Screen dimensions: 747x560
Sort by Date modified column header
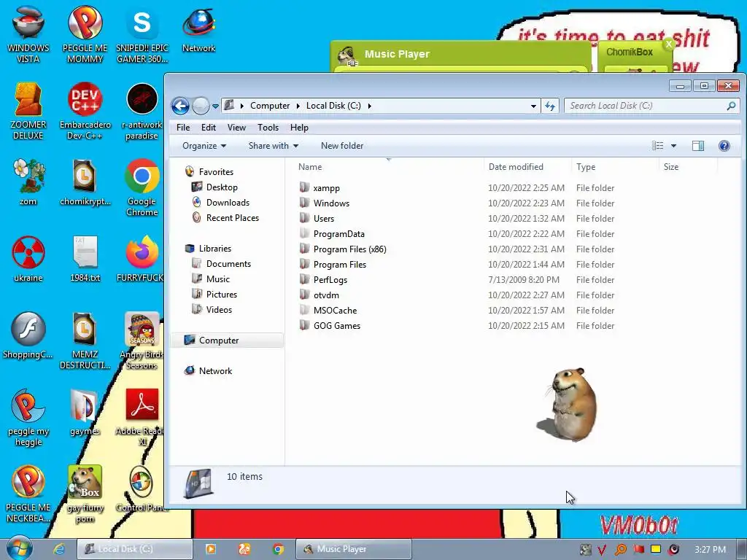tap(528, 167)
